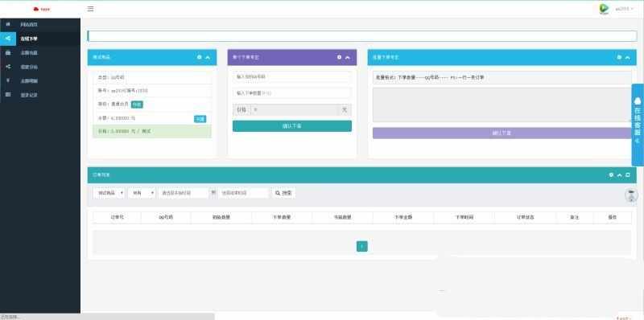Click the settings gear in the purple panel header
The height and width of the screenshot is (320, 644).
339,57
